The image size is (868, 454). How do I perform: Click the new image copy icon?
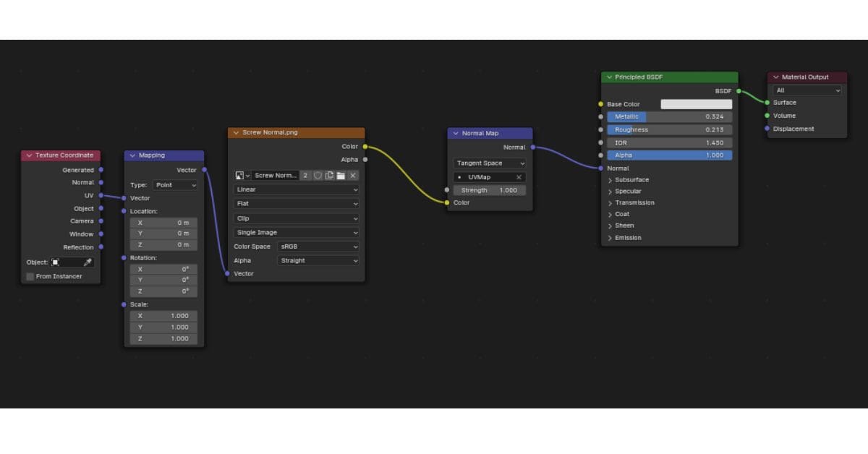[331, 175]
